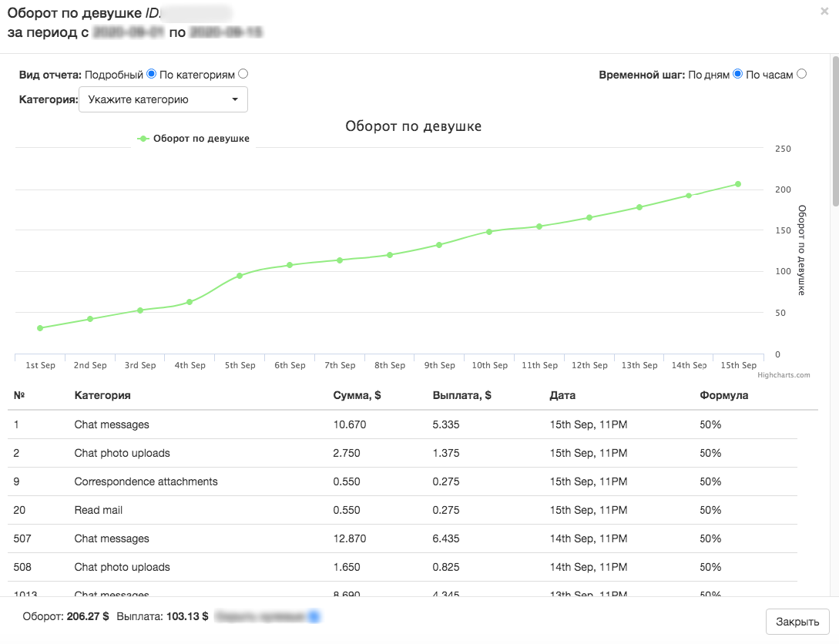The image size is (839, 644).
Task: Click the dropdown arrow in category selector
Action: 235,99
